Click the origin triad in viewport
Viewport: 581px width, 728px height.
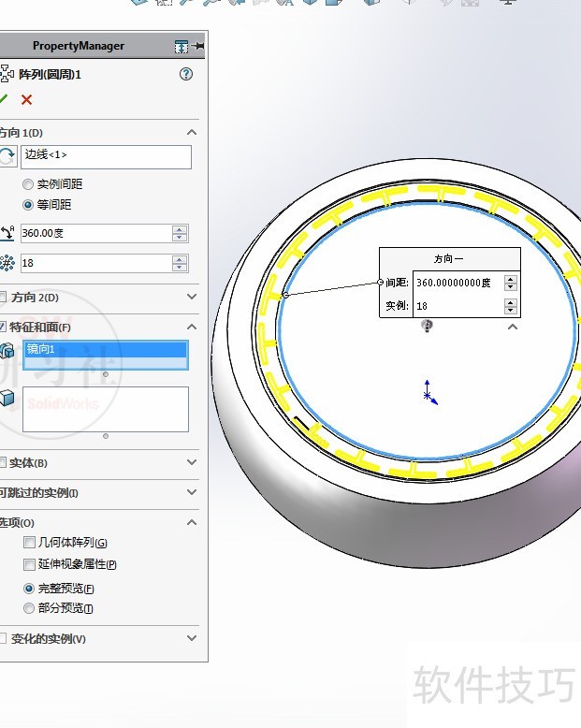429,393
